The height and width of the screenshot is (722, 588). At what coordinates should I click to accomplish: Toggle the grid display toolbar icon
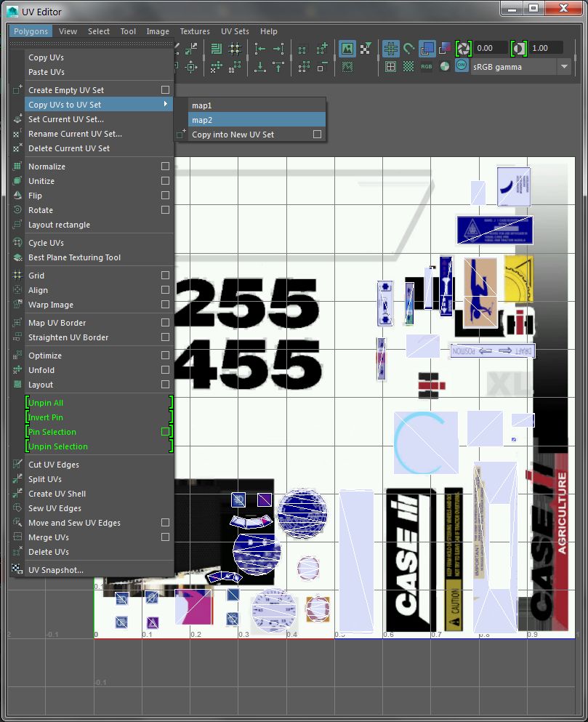click(x=390, y=48)
